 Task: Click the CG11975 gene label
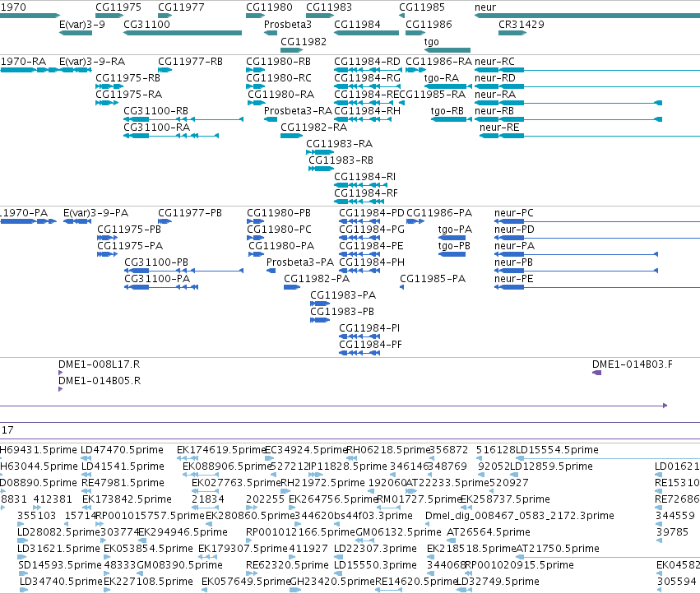(x=118, y=7)
